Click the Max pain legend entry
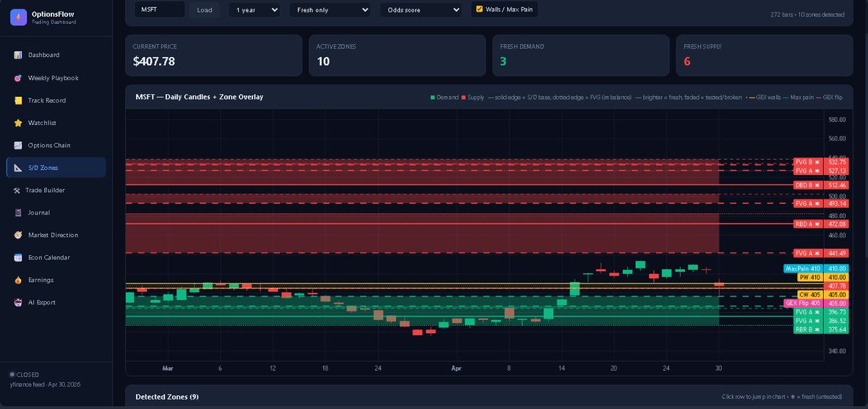This screenshot has width=868, height=409. click(799, 97)
